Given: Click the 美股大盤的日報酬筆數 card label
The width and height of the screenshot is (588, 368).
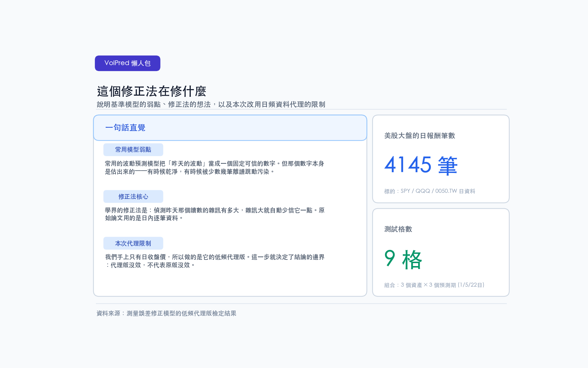Looking at the screenshot, I should 420,136.
